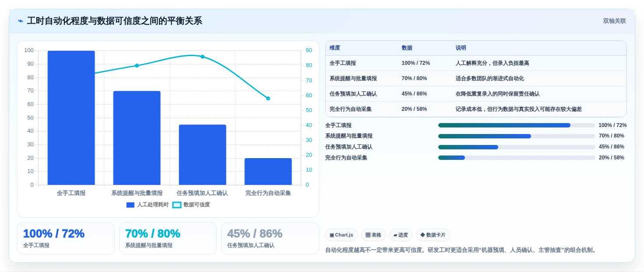Click the 70% / 80% table cell
Screen dimensions: 644x272
414,78
